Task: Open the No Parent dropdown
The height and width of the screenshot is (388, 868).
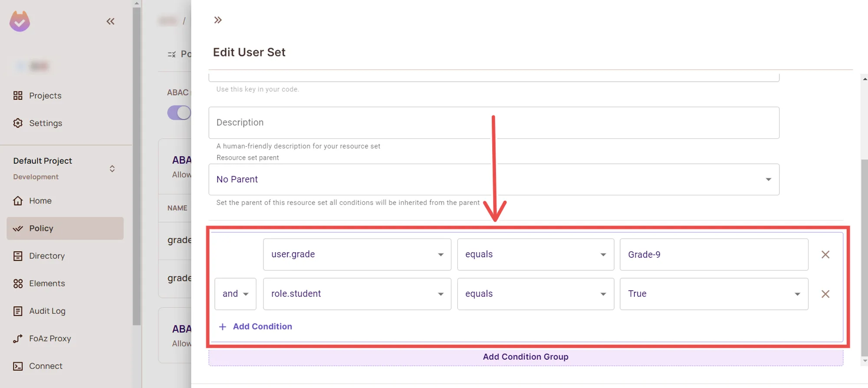Action: tap(493, 180)
